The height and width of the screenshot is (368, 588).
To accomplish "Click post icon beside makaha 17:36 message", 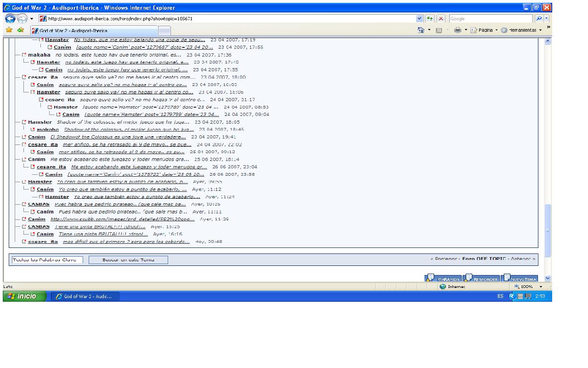I will pyautogui.click(x=24, y=55).
